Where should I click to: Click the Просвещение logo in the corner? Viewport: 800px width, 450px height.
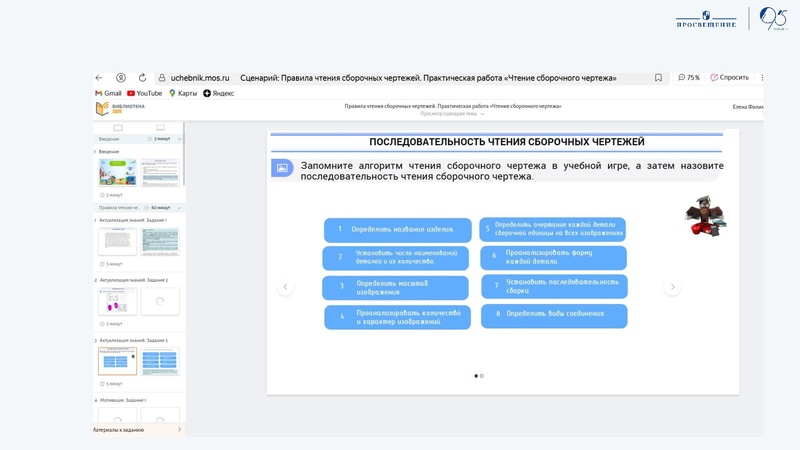[706, 19]
